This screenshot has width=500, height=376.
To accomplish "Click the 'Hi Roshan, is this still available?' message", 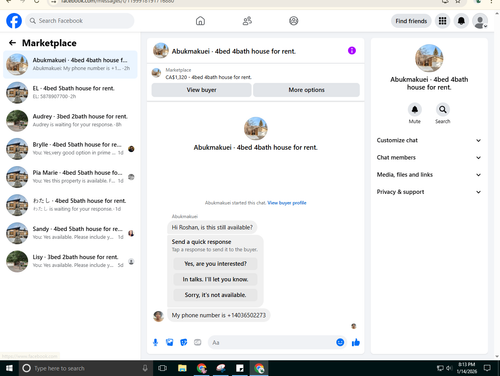I will [x=212, y=227].
